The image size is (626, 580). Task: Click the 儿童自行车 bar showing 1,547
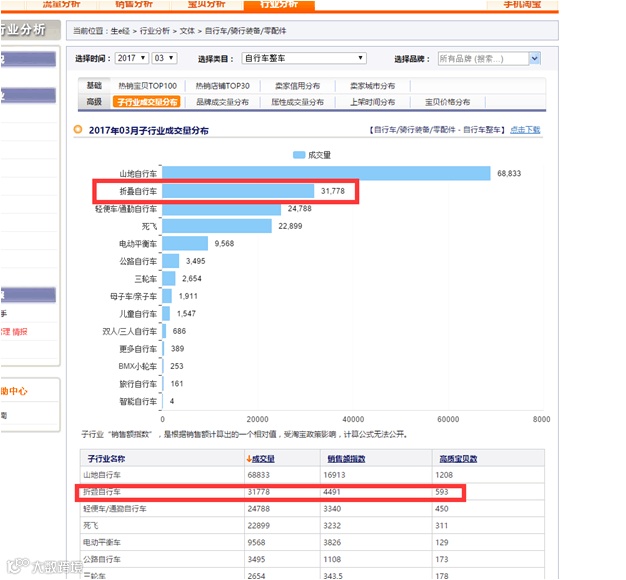(166, 314)
